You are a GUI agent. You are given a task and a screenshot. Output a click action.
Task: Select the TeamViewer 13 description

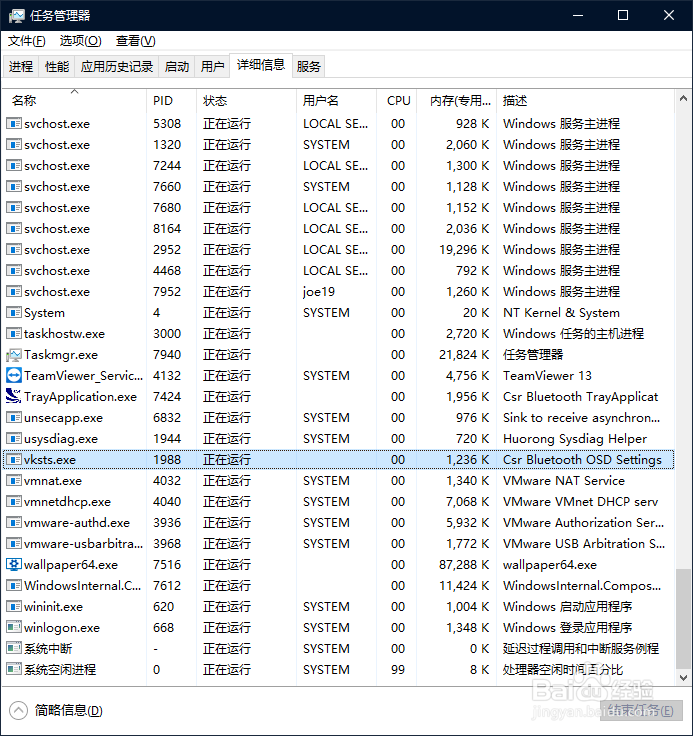click(547, 376)
